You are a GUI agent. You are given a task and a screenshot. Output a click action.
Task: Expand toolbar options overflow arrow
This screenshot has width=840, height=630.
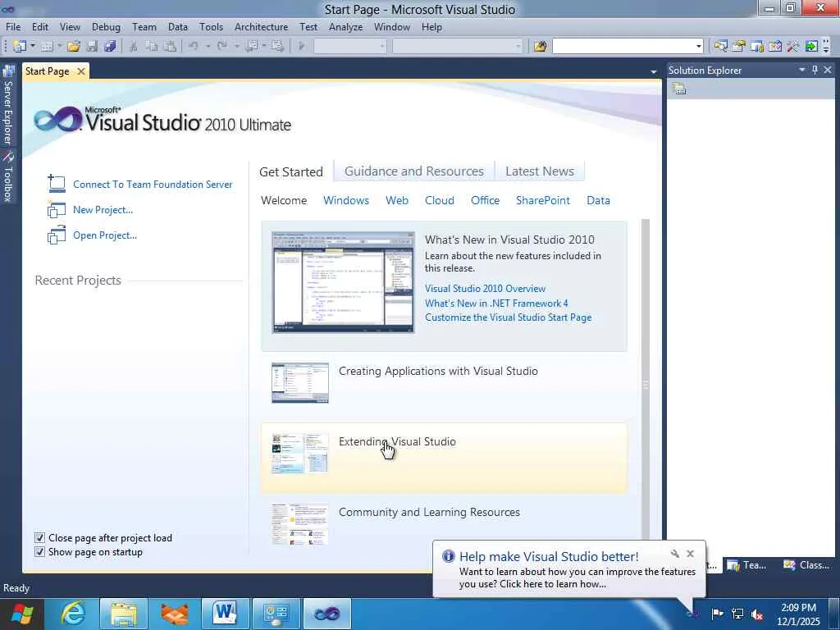coord(826,46)
